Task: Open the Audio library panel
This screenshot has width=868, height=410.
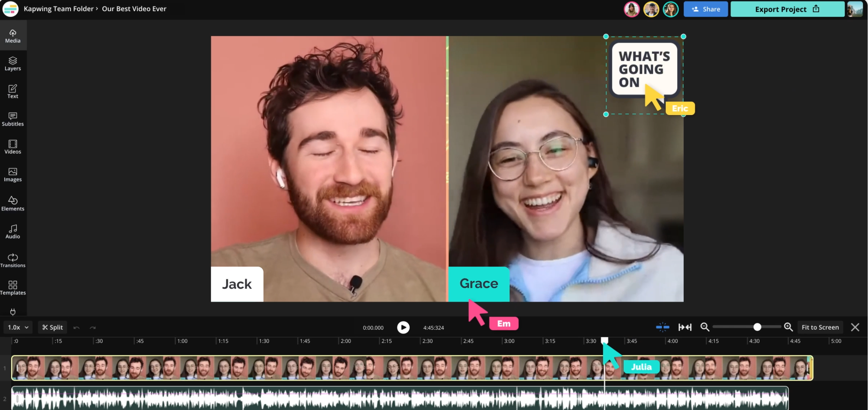Action: click(x=13, y=232)
